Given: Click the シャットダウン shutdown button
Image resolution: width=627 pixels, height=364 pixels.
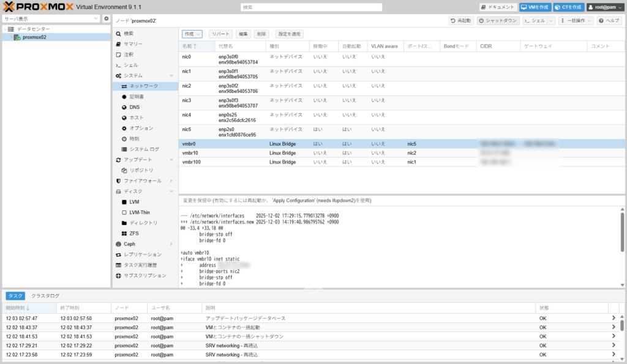Looking at the screenshot, I should tap(498, 21).
